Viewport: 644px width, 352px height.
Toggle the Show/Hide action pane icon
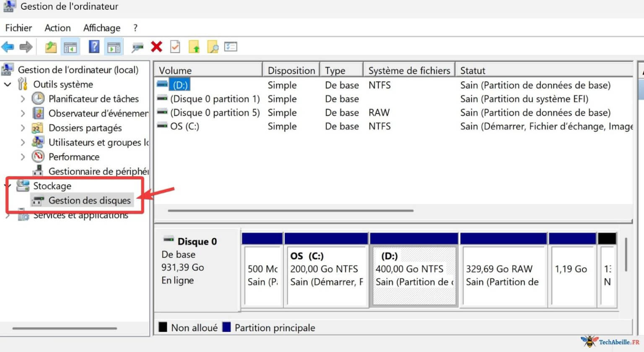[113, 46]
